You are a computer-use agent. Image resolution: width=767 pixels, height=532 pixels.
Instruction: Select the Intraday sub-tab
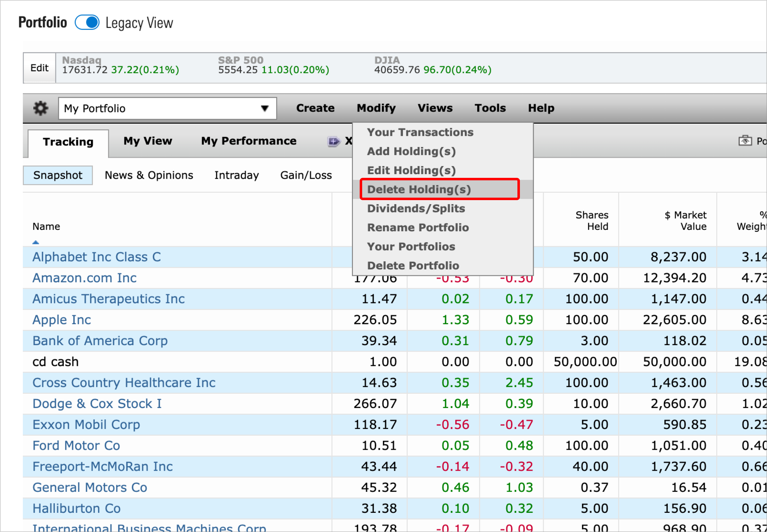[x=236, y=175]
